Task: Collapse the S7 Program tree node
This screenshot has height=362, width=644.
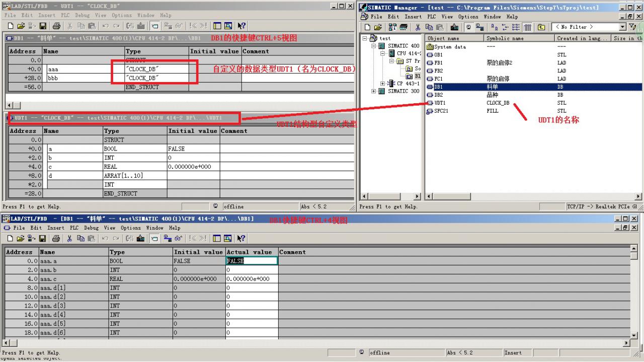Action: pyautogui.click(x=392, y=61)
